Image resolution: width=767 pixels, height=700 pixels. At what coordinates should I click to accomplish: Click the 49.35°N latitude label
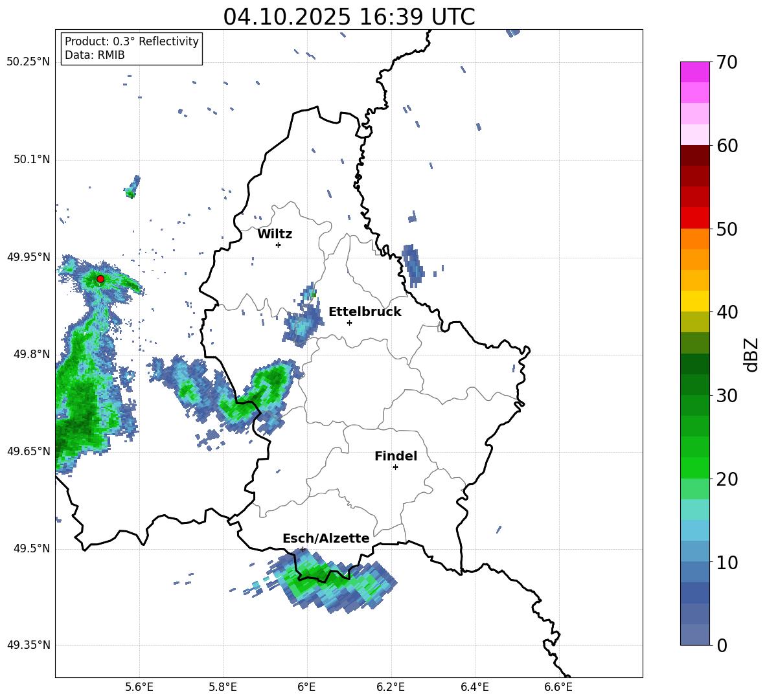pyautogui.click(x=29, y=645)
